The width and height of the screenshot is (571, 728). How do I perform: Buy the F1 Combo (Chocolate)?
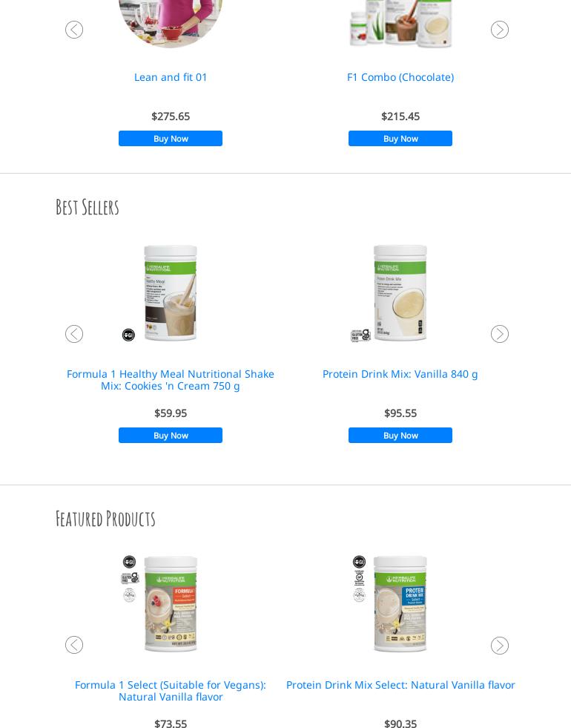pos(400,138)
